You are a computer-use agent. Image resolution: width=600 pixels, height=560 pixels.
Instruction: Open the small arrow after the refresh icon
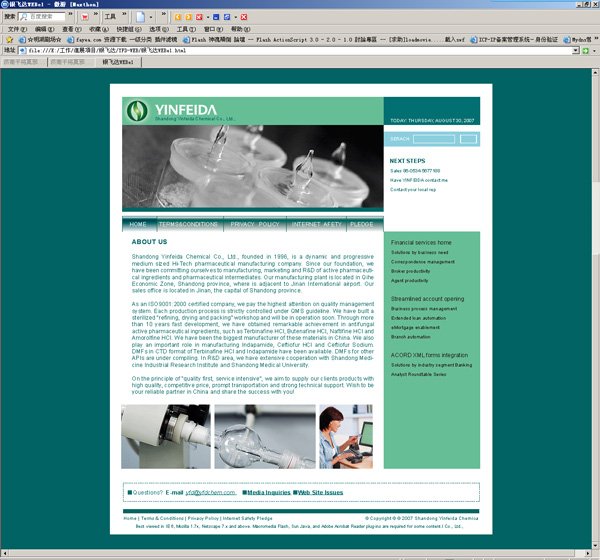(x=235, y=17)
